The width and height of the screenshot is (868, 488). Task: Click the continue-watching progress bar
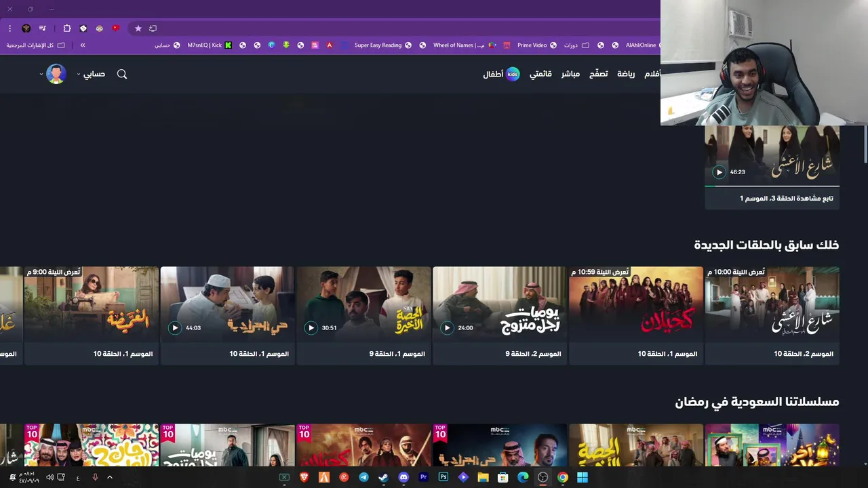point(772,186)
